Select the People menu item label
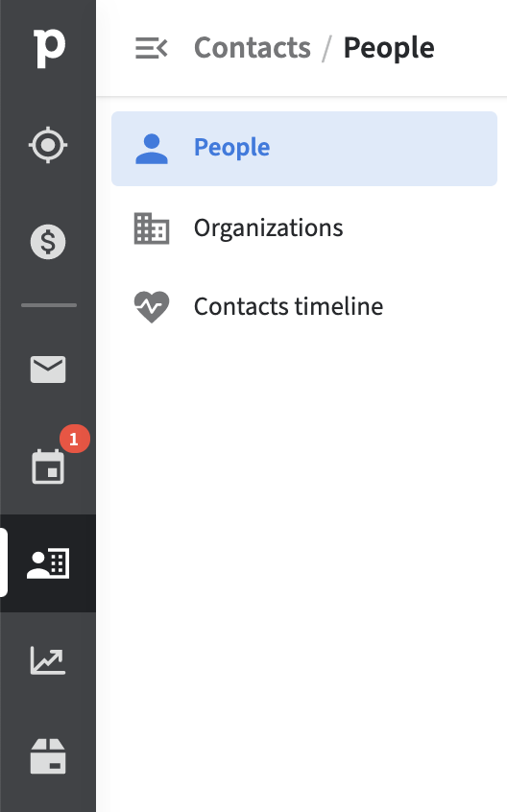 [231, 148]
